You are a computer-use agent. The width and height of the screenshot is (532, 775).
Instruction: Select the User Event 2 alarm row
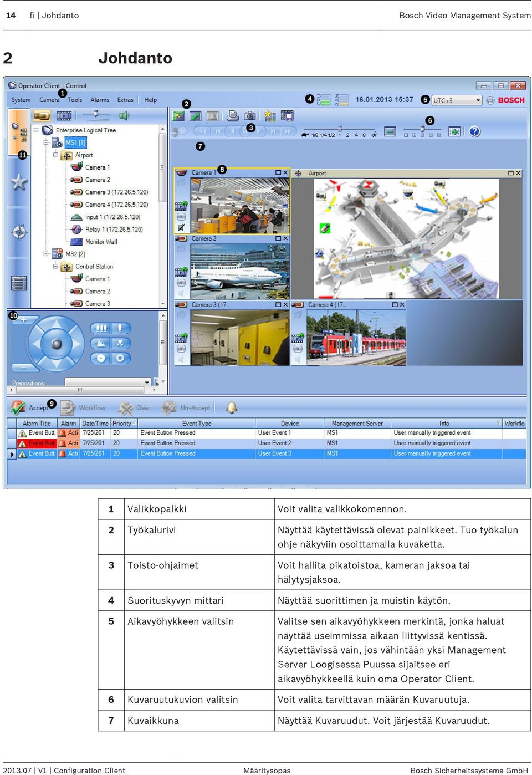click(x=267, y=443)
